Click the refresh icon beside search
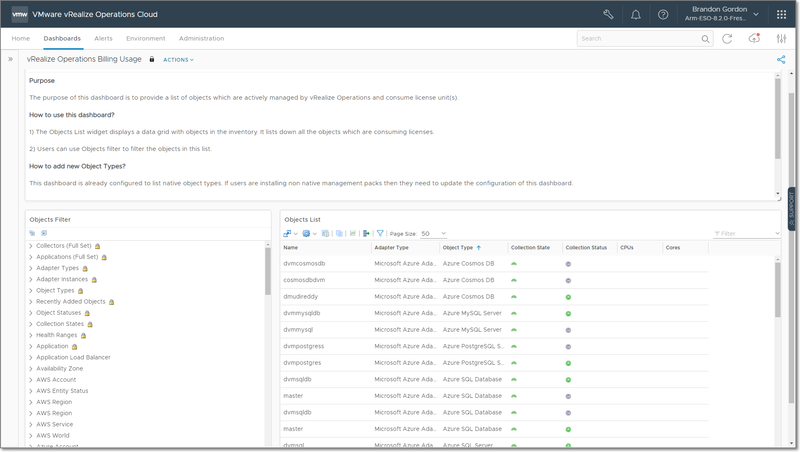 [727, 39]
